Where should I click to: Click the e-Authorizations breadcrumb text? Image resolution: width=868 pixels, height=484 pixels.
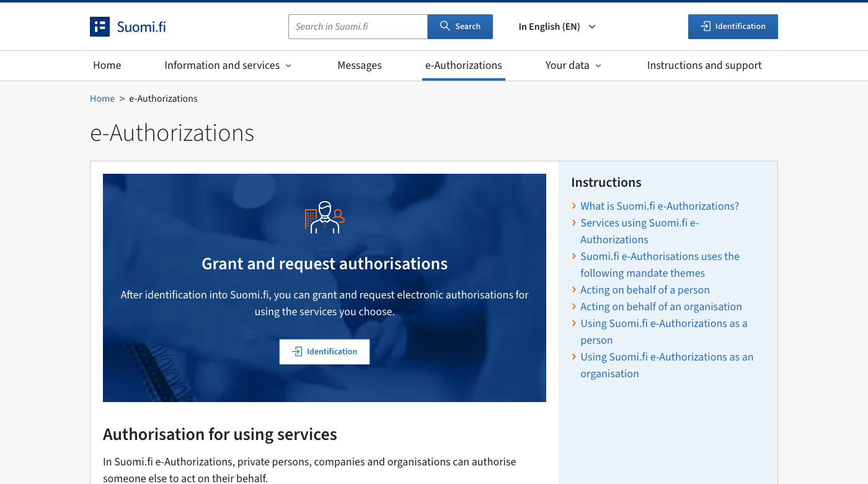point(164,99)
